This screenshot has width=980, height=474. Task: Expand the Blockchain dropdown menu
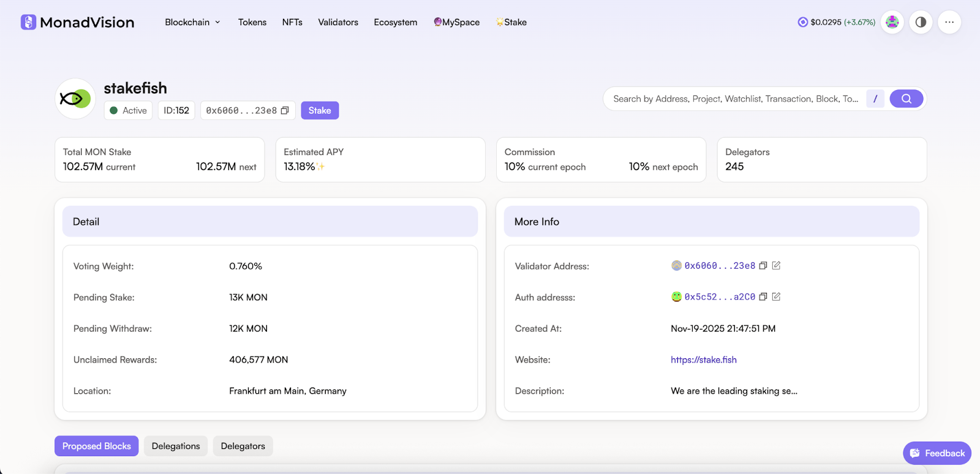[x=192, y=23]
